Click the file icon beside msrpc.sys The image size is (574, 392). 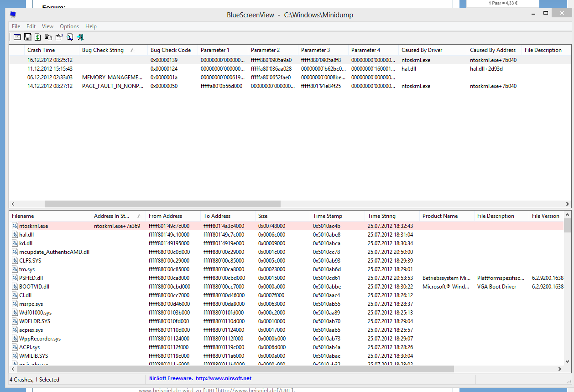[15, 304]
